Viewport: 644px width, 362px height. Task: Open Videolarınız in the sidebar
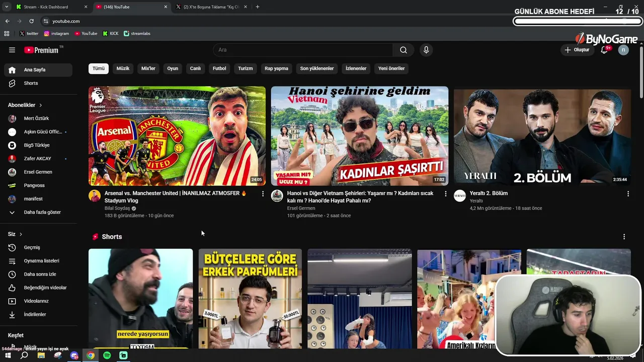tap(38, 301)
